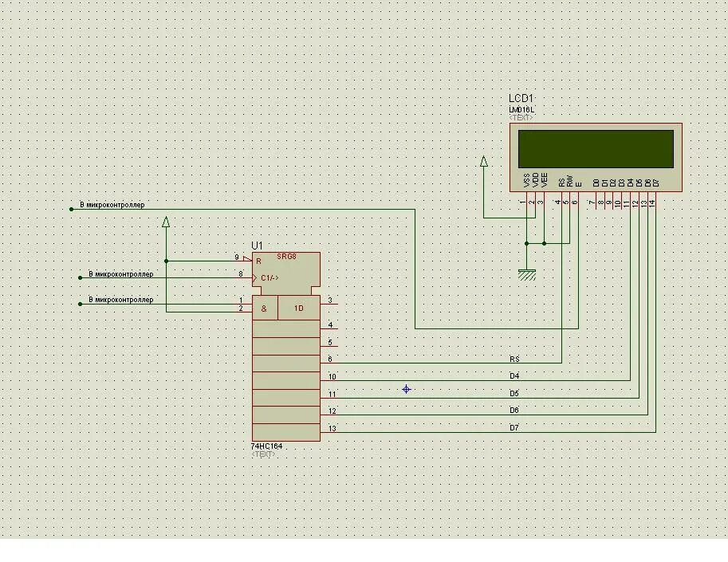Click the unconnected LCD pin 7
728x562 pixels.
594,200
